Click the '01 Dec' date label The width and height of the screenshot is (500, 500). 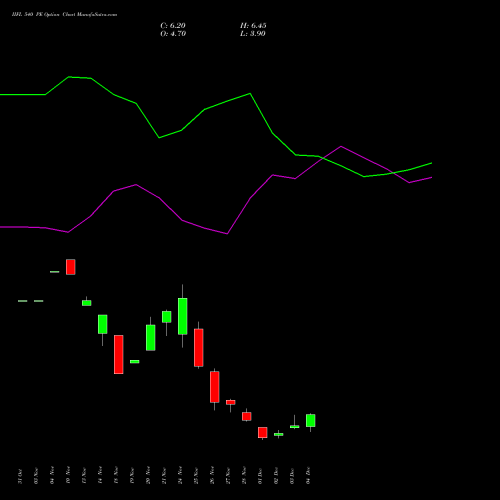(261, 476)
